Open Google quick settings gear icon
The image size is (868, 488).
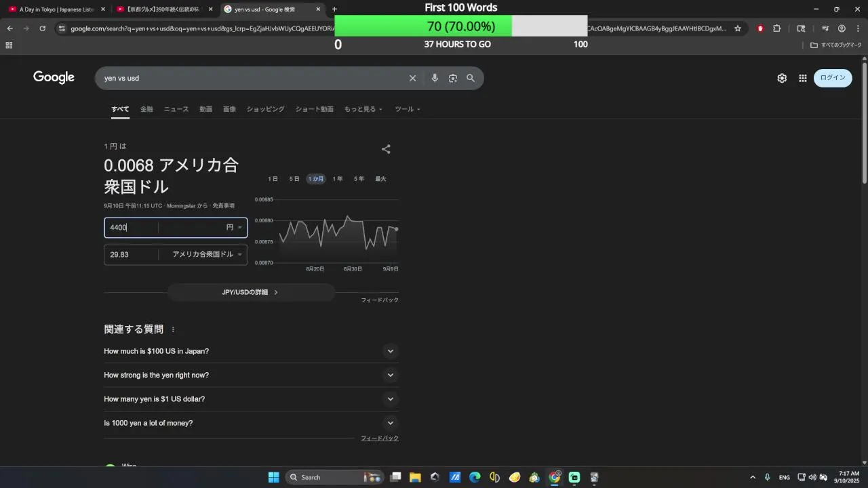pos(782,78)
